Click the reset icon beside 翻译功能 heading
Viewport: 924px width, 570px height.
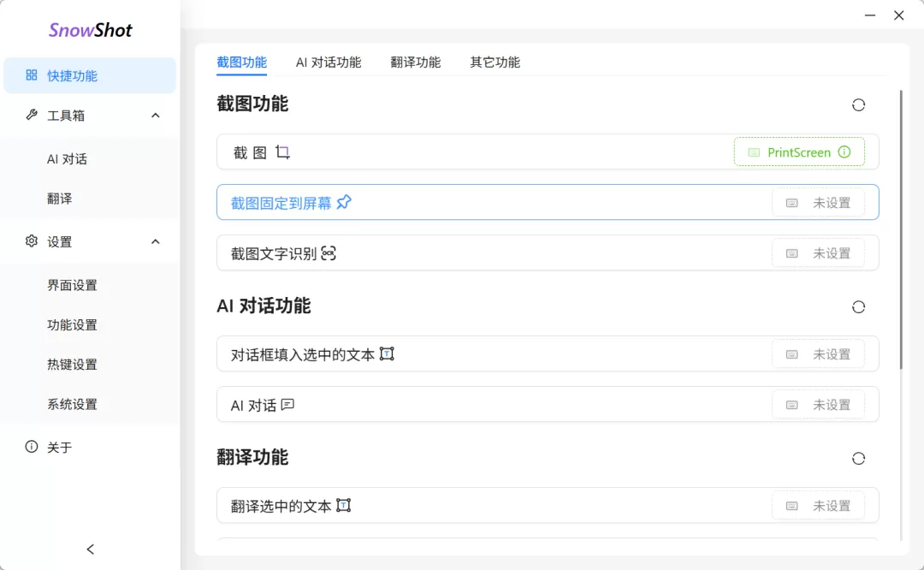(858, 459)
